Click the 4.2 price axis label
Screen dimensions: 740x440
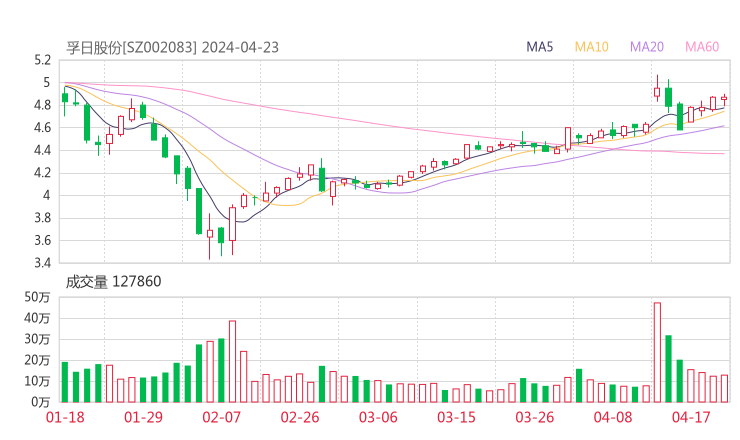coord(42,173)
